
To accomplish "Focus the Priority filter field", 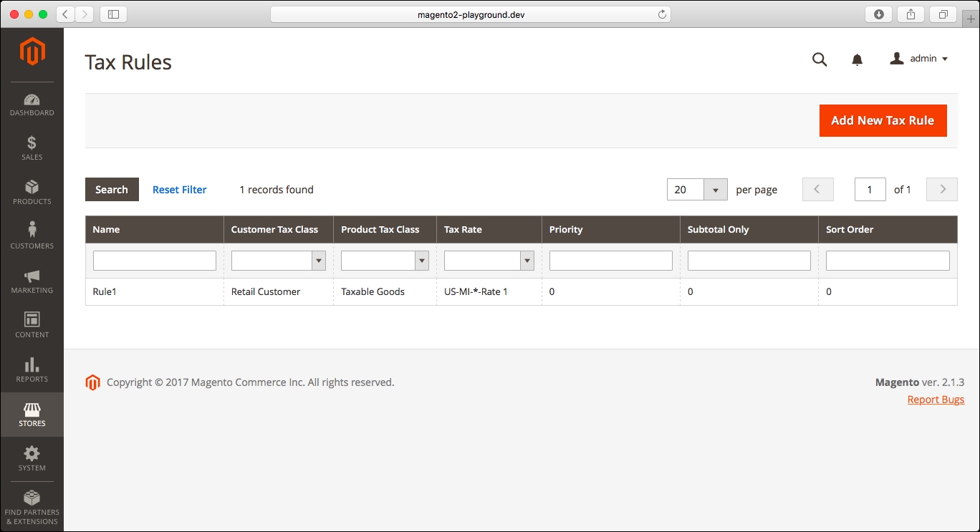I will pyautogui.click(x=611, y=261).
